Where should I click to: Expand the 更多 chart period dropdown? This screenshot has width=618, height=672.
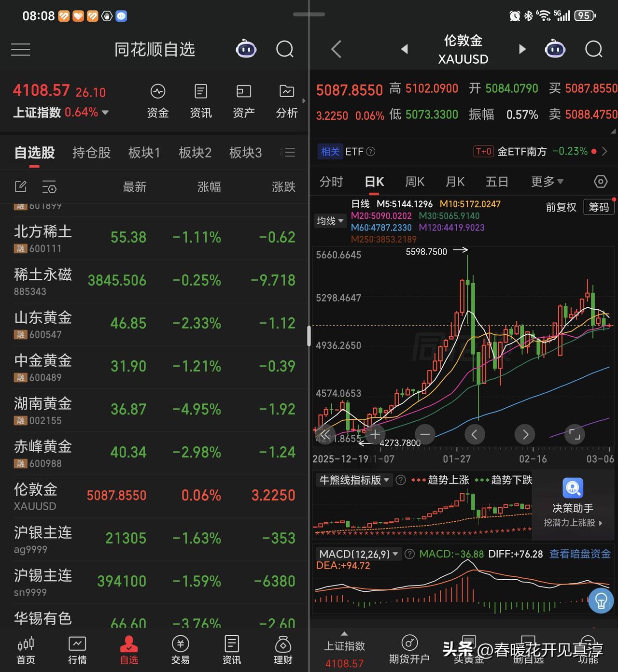pos(546,181)
